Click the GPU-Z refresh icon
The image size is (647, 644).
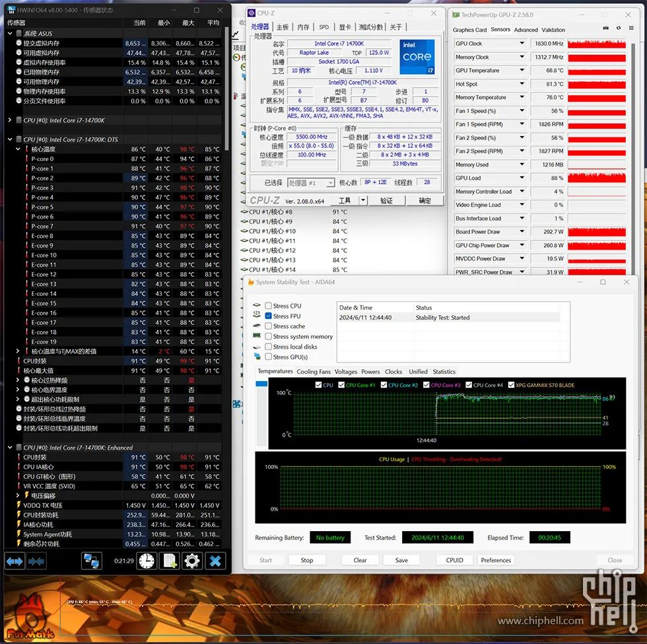(x=619, y=28)
